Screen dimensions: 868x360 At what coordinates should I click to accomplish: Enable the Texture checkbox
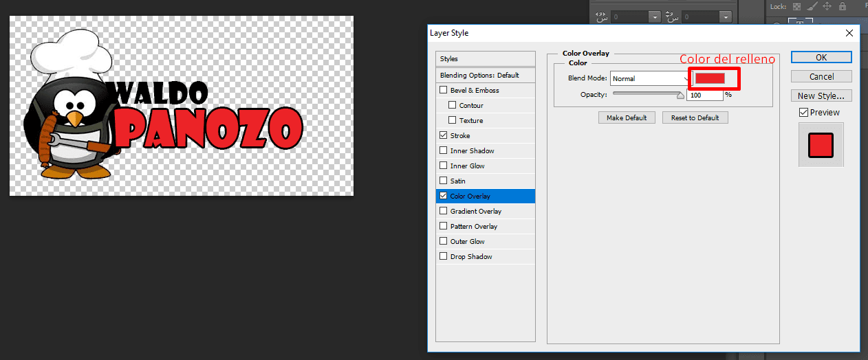tap(452, 120)
